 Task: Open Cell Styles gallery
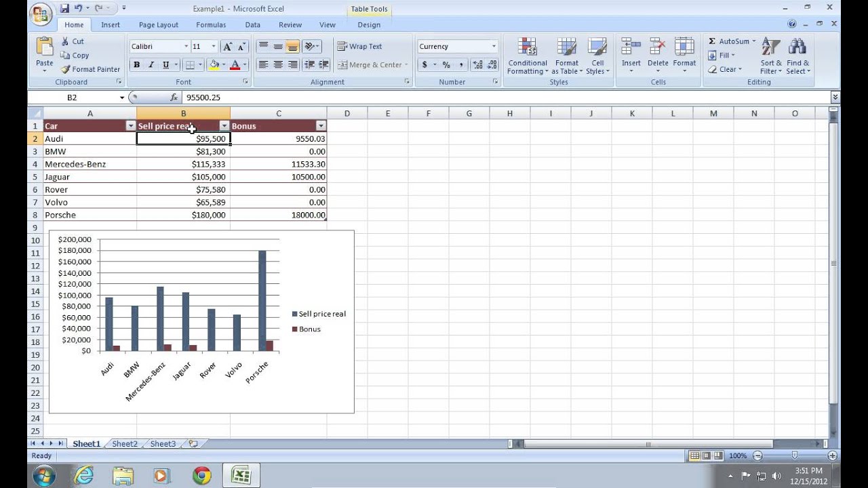[x=597, y=56]
